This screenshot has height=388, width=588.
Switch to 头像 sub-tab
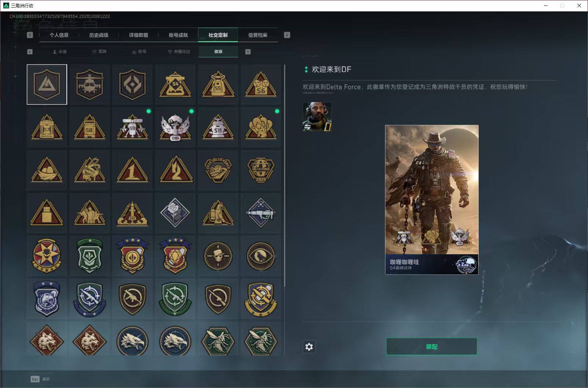(x=59, y=51)
